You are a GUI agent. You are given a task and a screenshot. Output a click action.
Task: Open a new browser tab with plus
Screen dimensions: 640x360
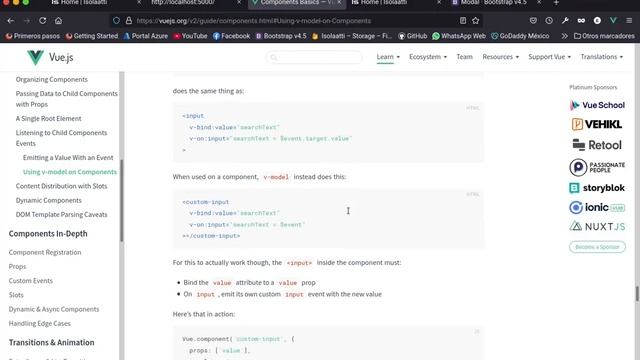pos(556,3)
